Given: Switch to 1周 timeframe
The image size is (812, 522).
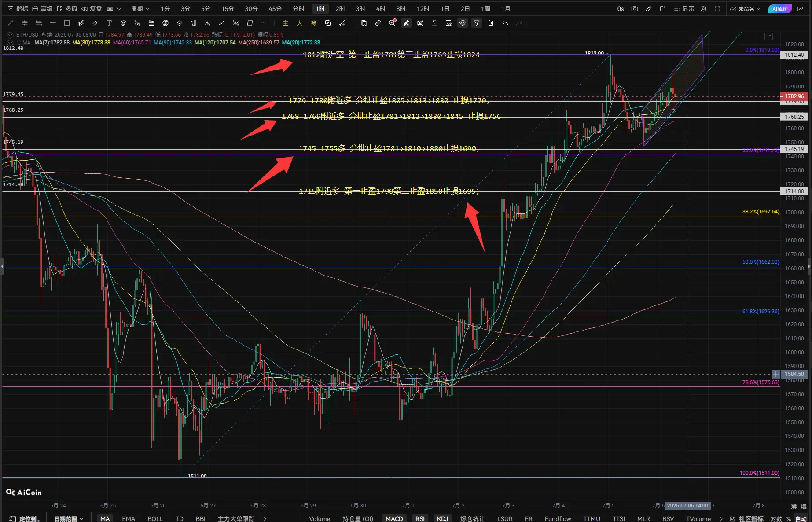Looking at the screenshot, I should tap(485, 9).
